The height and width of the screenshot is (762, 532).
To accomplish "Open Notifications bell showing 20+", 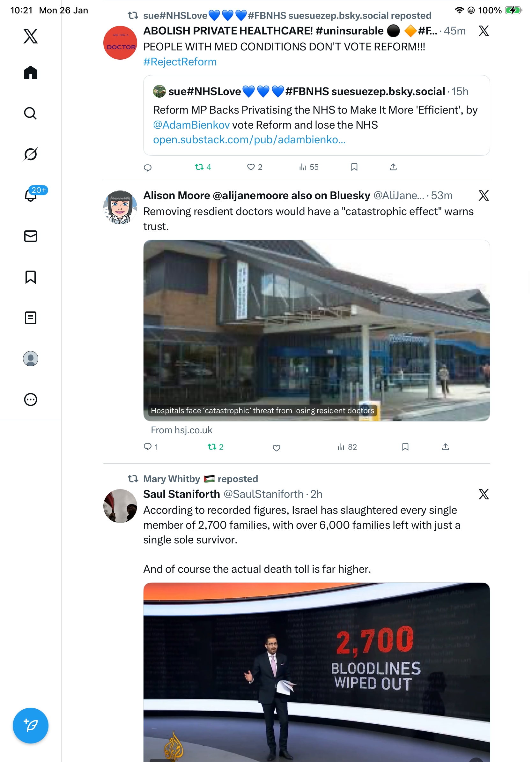I will [x=31, y=195].
